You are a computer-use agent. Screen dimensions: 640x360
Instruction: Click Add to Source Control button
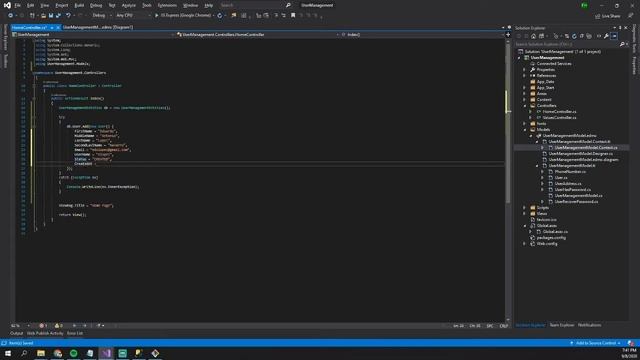point(596,343)
